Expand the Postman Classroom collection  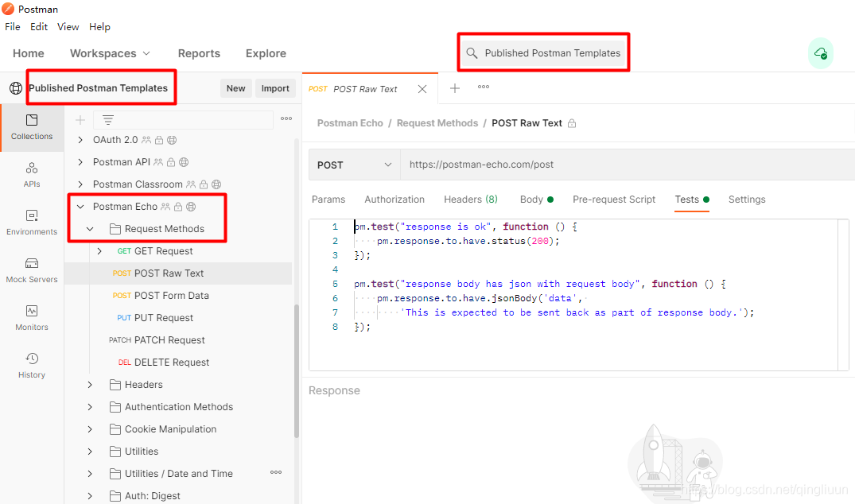[x=80, y=184]
